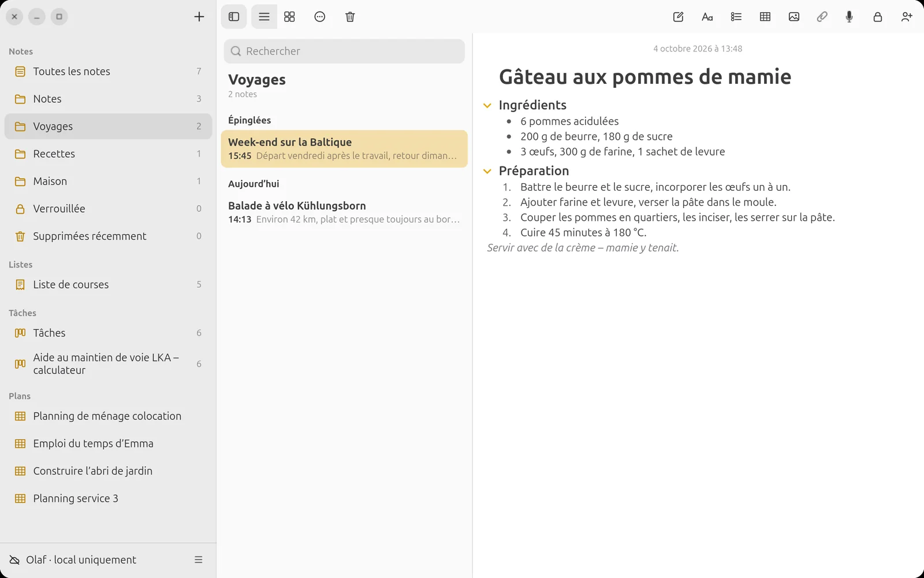
Task: Click the Épinglées section header
Action: point(249,120)
